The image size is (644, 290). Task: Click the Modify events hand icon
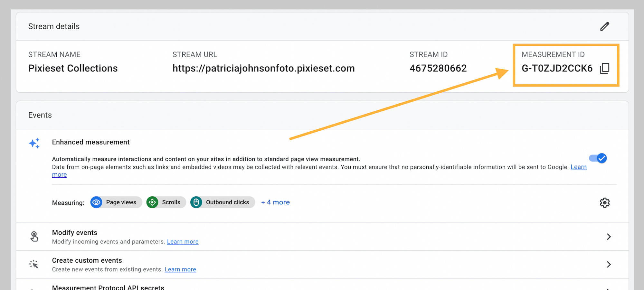click(x=34, y=237)
